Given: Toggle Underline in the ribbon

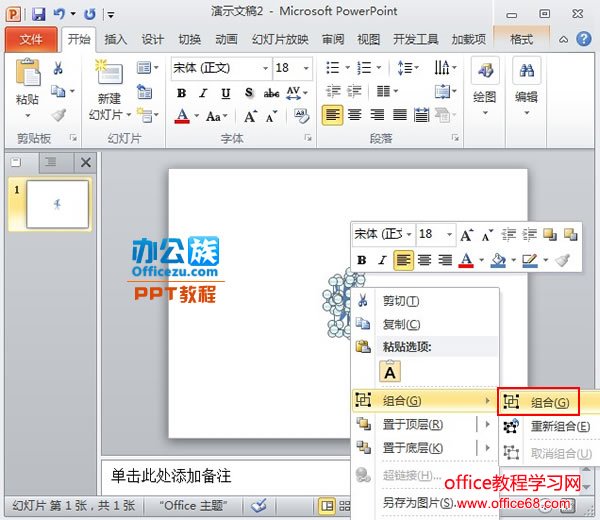Looking at the screenshot, I should 226,93.
